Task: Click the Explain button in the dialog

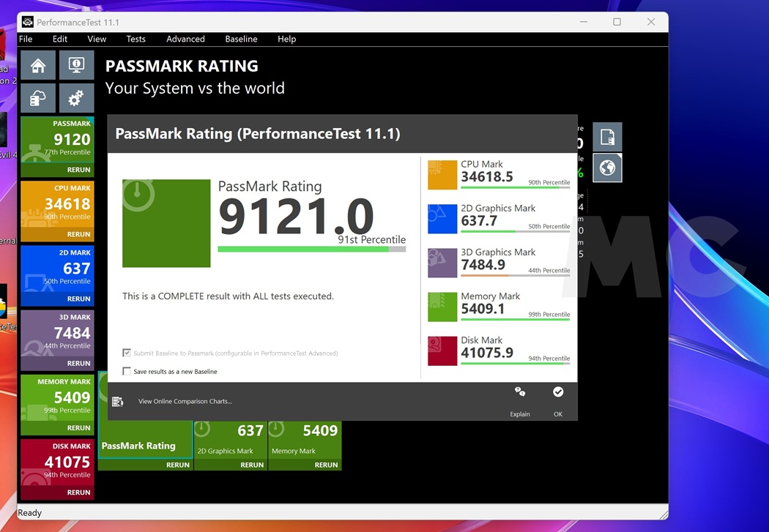Action: coord(520,402)
